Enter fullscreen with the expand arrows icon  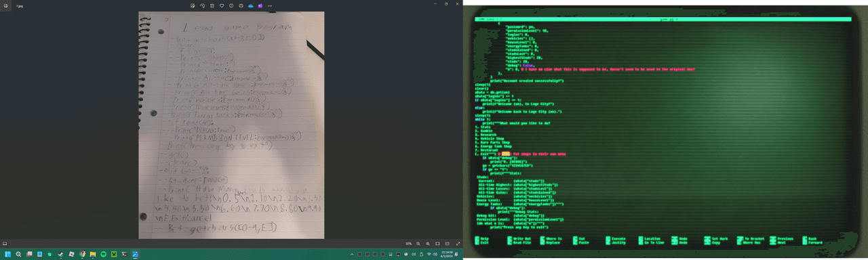457,243
